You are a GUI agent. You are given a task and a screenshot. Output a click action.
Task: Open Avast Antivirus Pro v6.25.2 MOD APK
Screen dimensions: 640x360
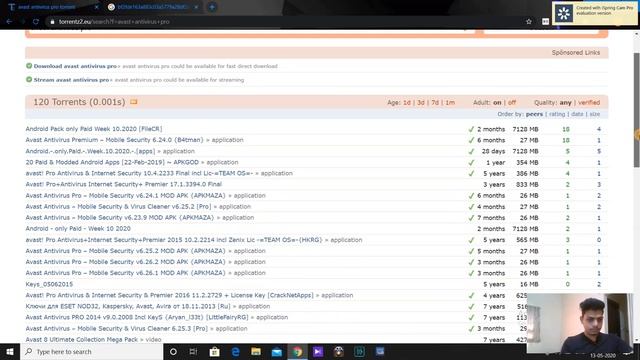tap(125, 251)
